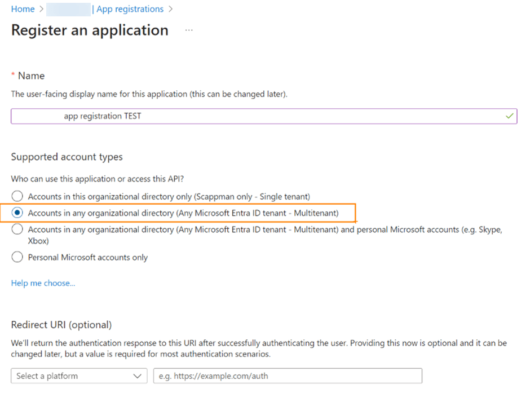Click the breadcrumb chevron after App registrations
530x420 pixels.
(170, 9)
